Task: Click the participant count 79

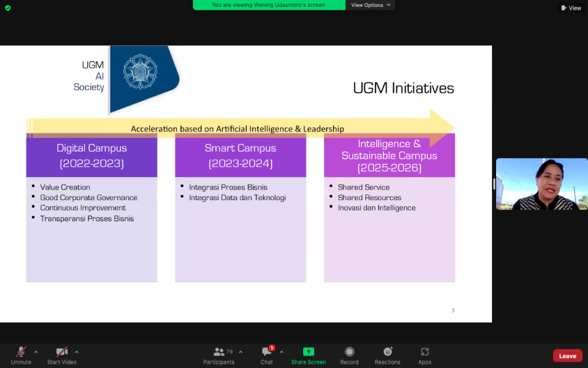Action: pyautogui.click(x=230, y=352)
